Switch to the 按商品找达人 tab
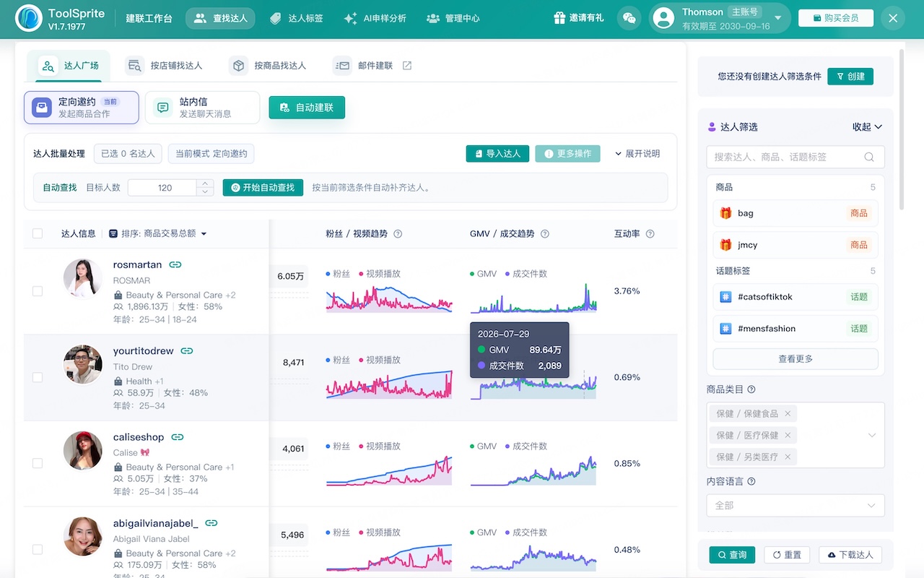Screen dimensions: 924x578 pos(269,66)
